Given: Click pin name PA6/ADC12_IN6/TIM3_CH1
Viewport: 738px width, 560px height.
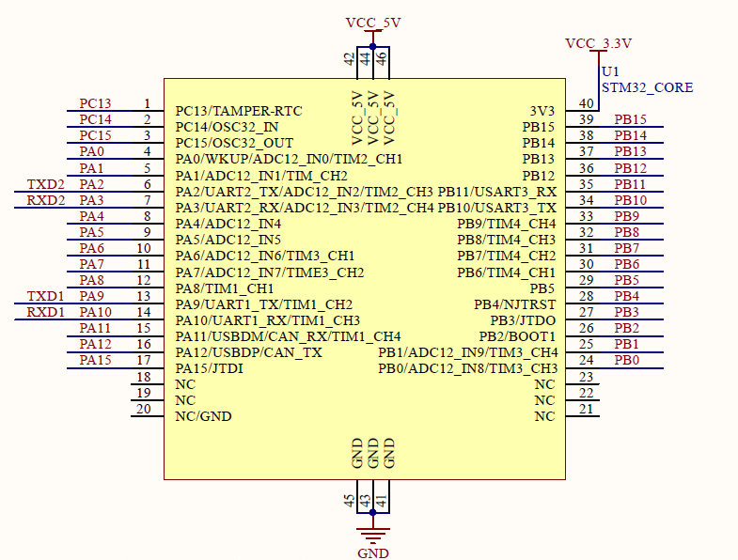Looking at the screenshot, I should tap(265, 256).
